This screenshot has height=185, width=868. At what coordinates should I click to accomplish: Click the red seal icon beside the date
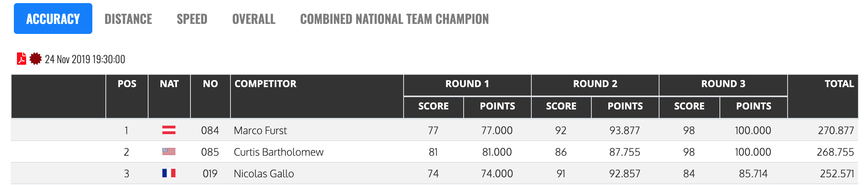(x=35, y=59)
